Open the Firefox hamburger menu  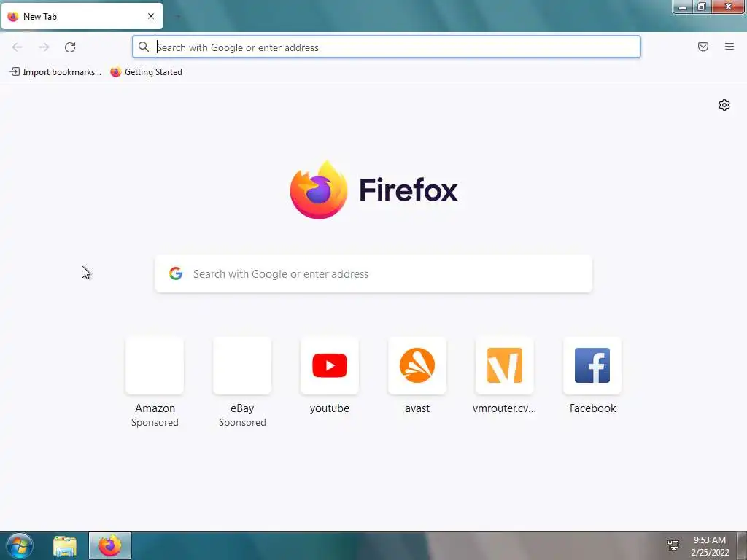[729, 47]
